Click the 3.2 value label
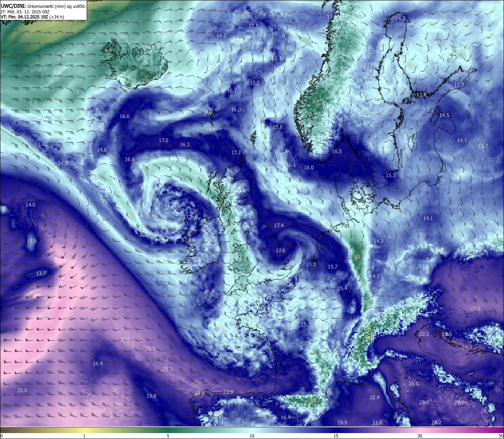The image size is (504, 439). 357,257
